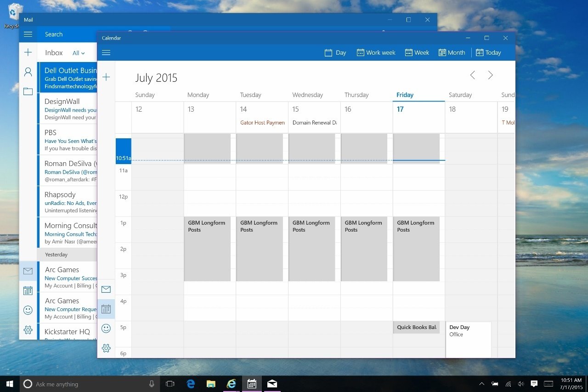
Task: Compose new mail with plus icon
Action: (x=28, y=52)
